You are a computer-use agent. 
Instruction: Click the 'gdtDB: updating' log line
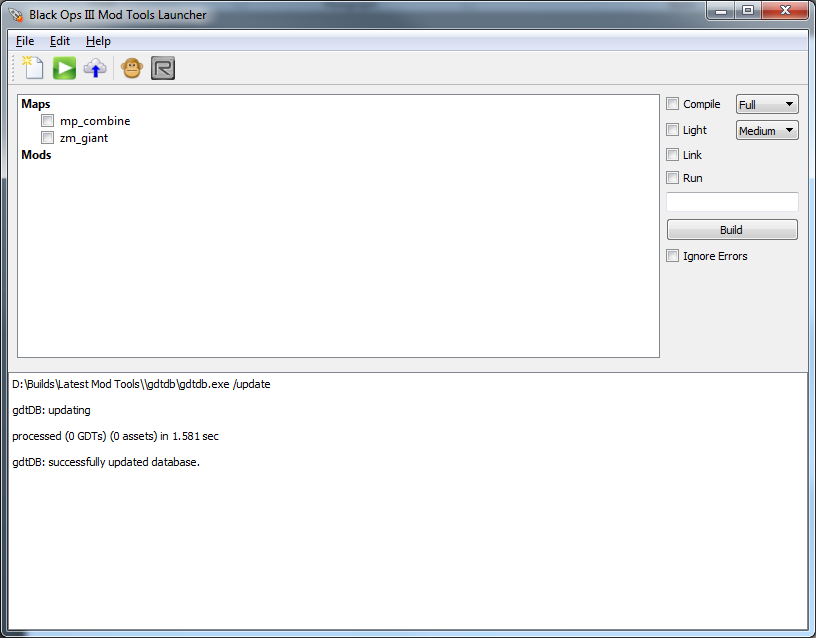[x=51, y=410]
